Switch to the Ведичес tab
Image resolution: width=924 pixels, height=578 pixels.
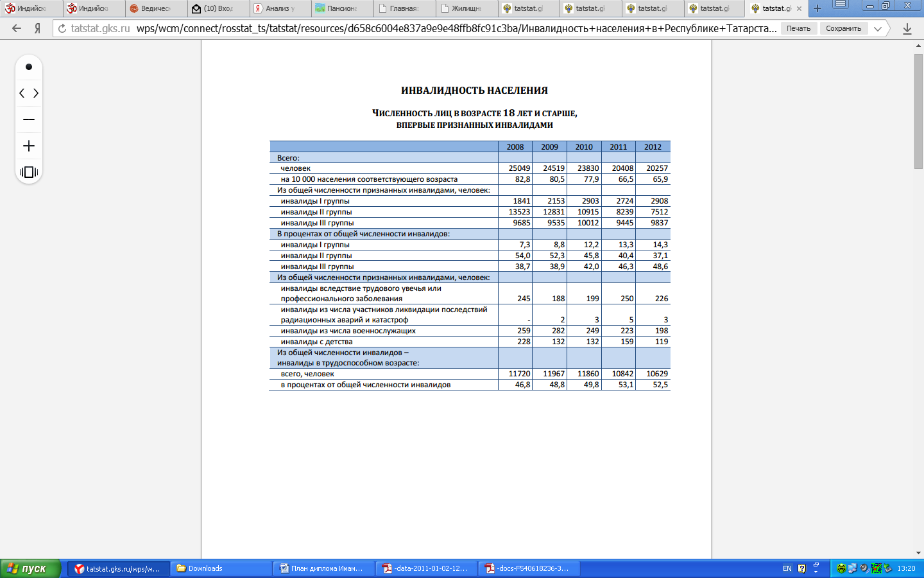156,8
